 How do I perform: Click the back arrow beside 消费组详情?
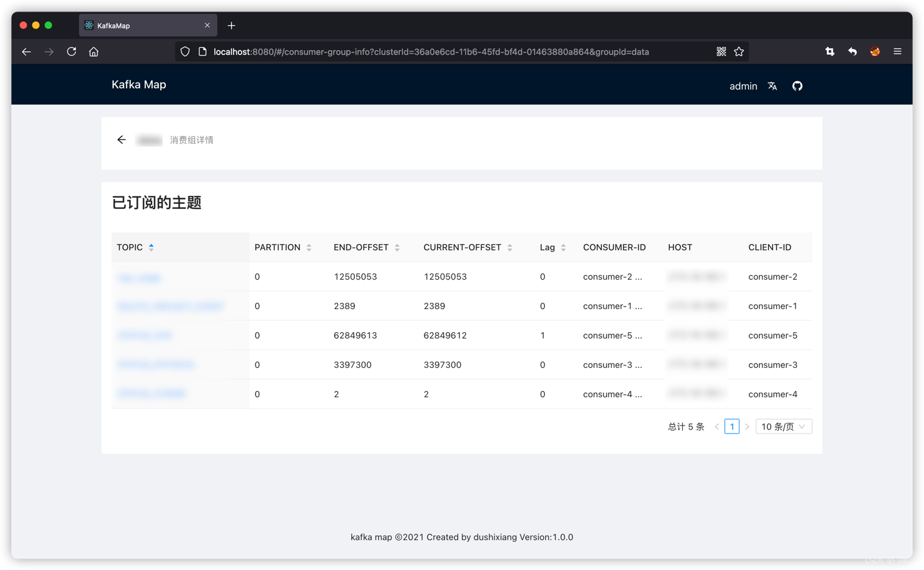pos(121,140)
